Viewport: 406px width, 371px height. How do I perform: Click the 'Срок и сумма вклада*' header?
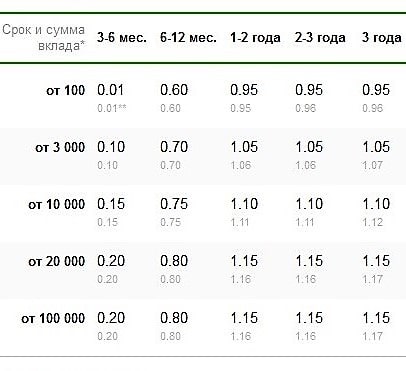44,37
